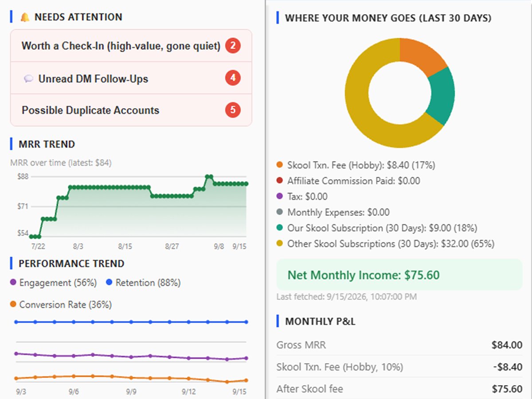Viewport: 532px width, 399px height.
Task: Click the teal donut chart segment
Action: (441, 95)
